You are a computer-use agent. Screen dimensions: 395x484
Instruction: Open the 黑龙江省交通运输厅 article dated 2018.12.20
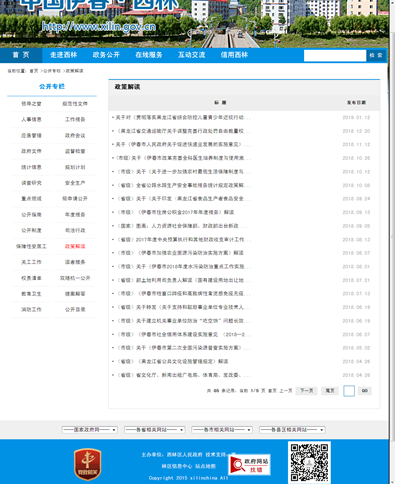[x=183, y=131]
